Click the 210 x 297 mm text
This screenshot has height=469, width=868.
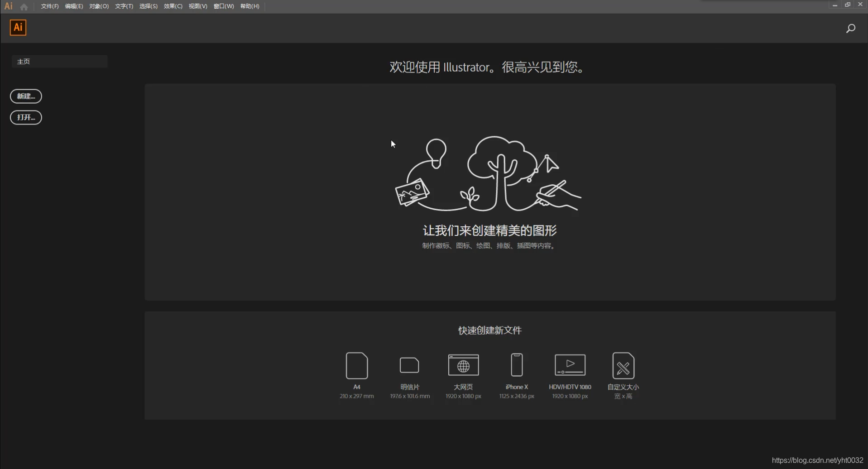[x=357, y=396]
